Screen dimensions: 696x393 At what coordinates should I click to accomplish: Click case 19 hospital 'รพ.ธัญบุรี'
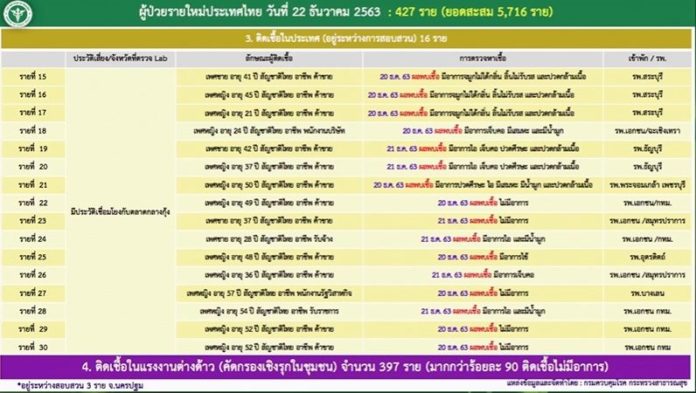[x=647, y=148]
